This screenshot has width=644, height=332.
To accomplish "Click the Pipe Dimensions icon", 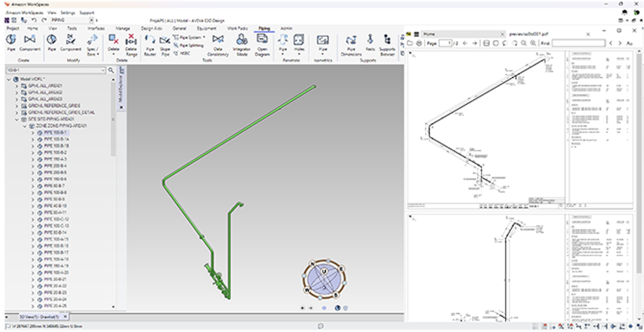I will 351,45.
